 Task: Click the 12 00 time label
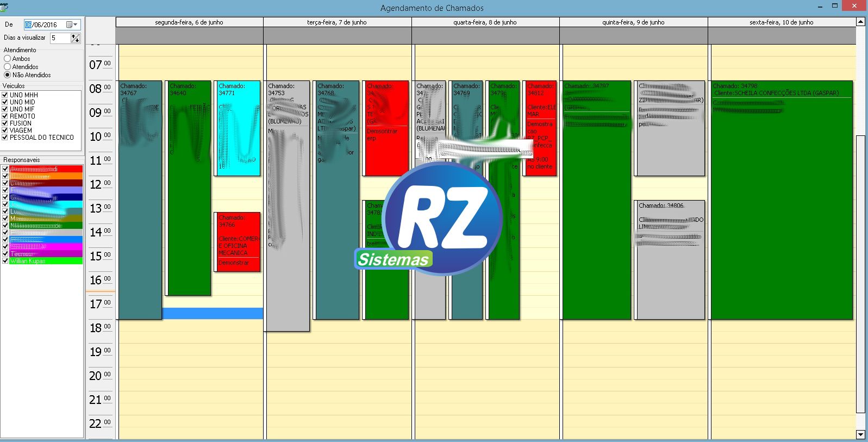(99, 184)
